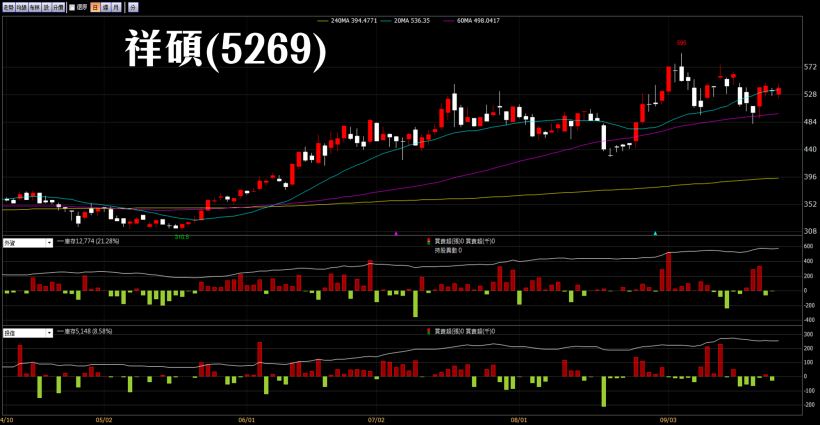Viewport: 820px width, 425px height.
Task: Switch to the 分 minute chart button
Action: (133, 7)
